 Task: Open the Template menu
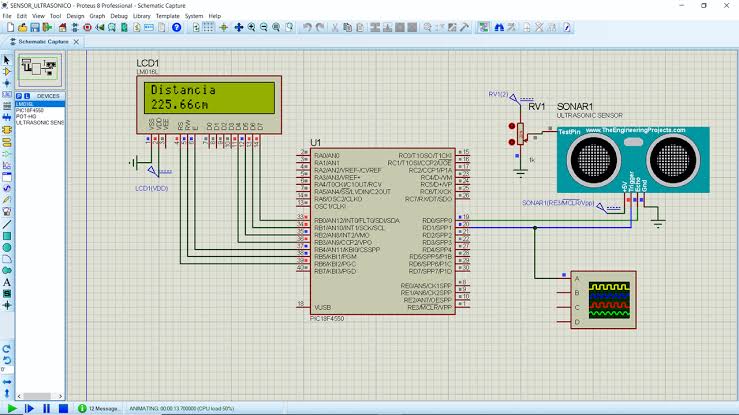pos(167,16)
